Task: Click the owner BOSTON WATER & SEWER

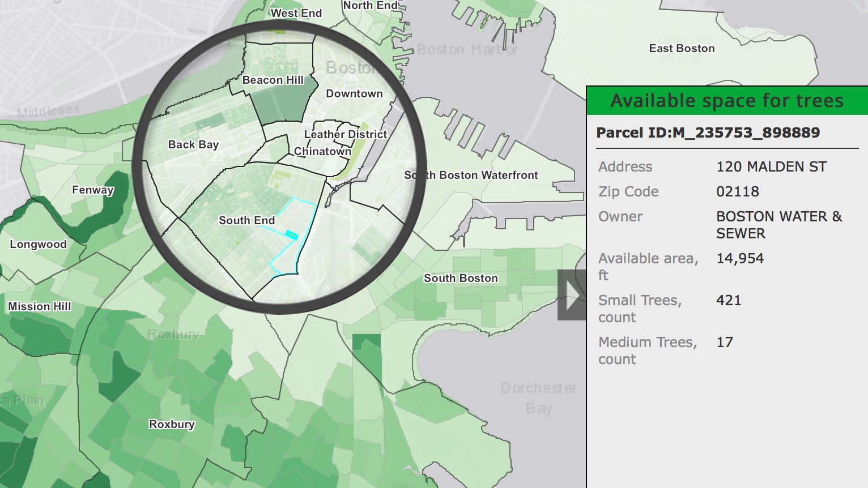Action: coord(778,225)
